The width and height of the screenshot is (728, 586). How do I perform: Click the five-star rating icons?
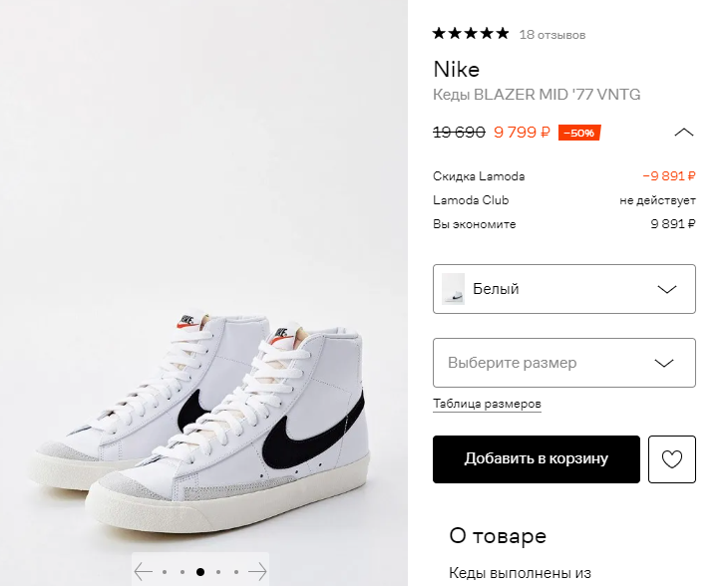click(x=471, y=34)
